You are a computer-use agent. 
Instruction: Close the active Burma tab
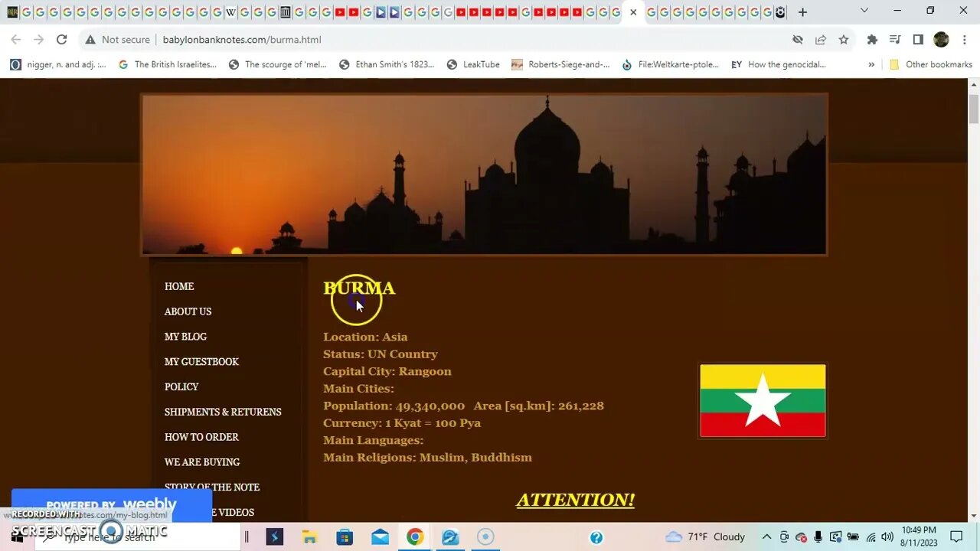tap(633, 12)
